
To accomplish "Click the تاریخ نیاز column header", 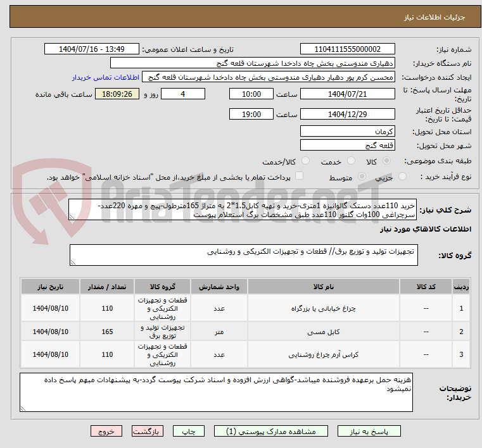I will click(x=51, y=287).
